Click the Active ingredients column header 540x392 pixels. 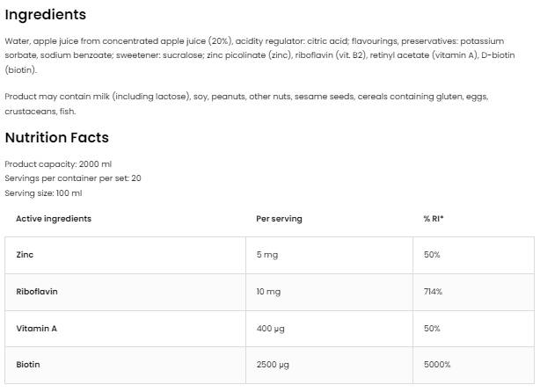point(54,219)
